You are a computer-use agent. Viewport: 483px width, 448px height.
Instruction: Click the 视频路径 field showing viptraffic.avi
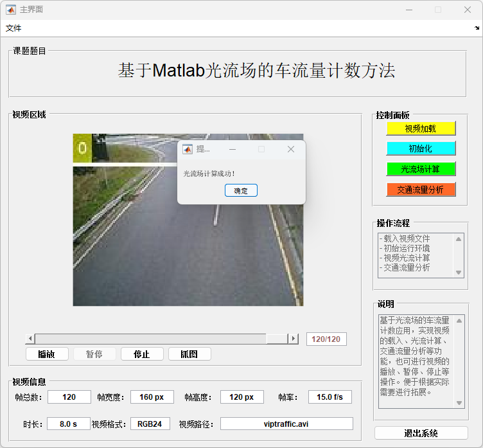[286, 424]
